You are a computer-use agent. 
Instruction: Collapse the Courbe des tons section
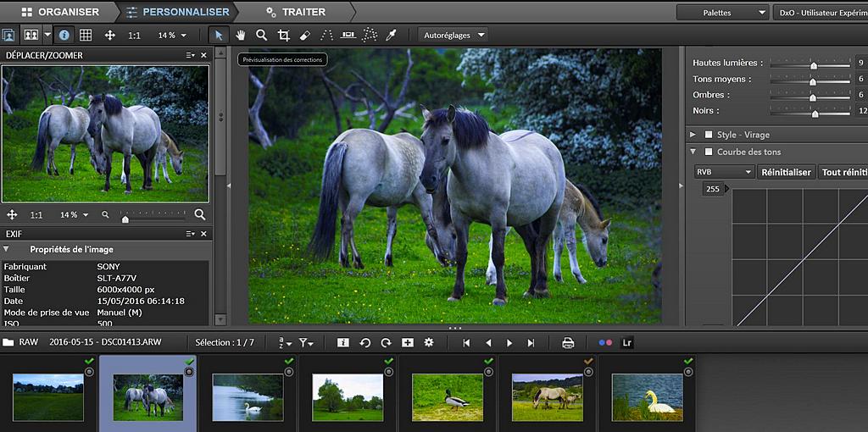click(693, 152)
